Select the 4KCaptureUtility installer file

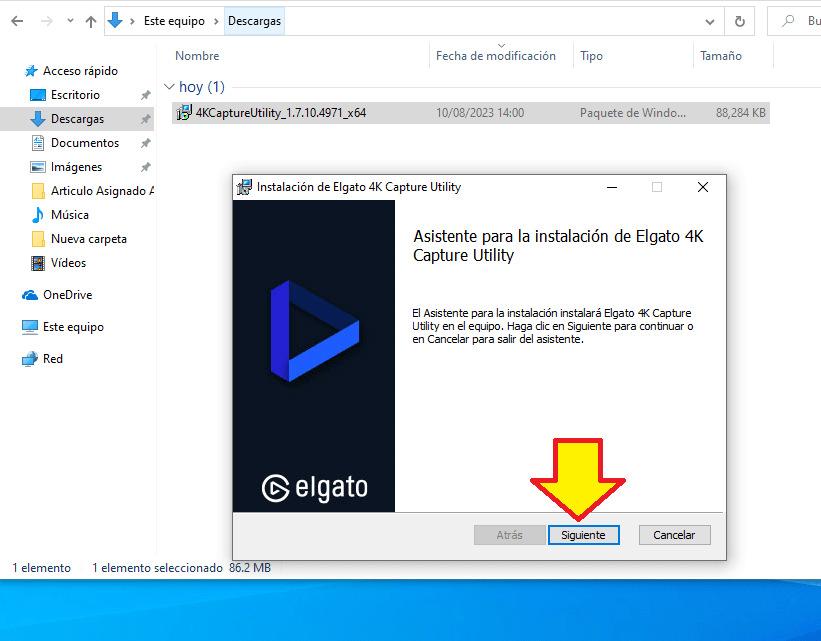click(280, 113)
